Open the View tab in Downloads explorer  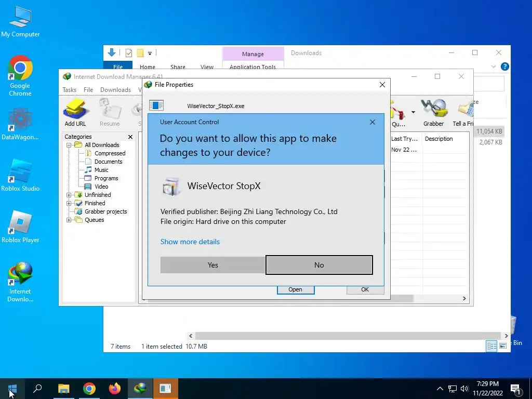coord(207,67)
